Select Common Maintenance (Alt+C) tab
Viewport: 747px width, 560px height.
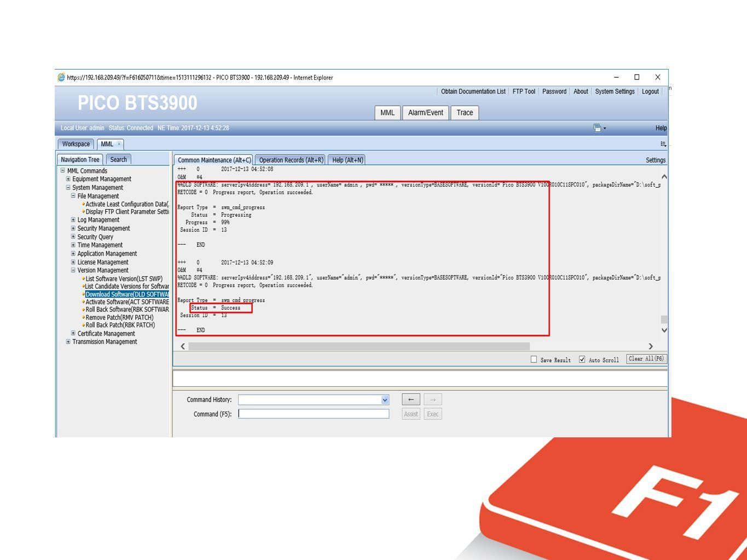tap(214, 160)
